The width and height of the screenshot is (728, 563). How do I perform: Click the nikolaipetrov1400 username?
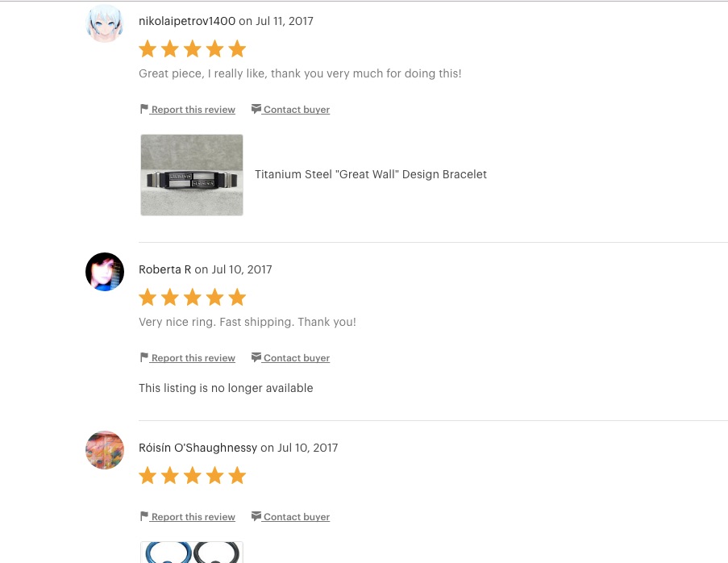pos(187,21)
